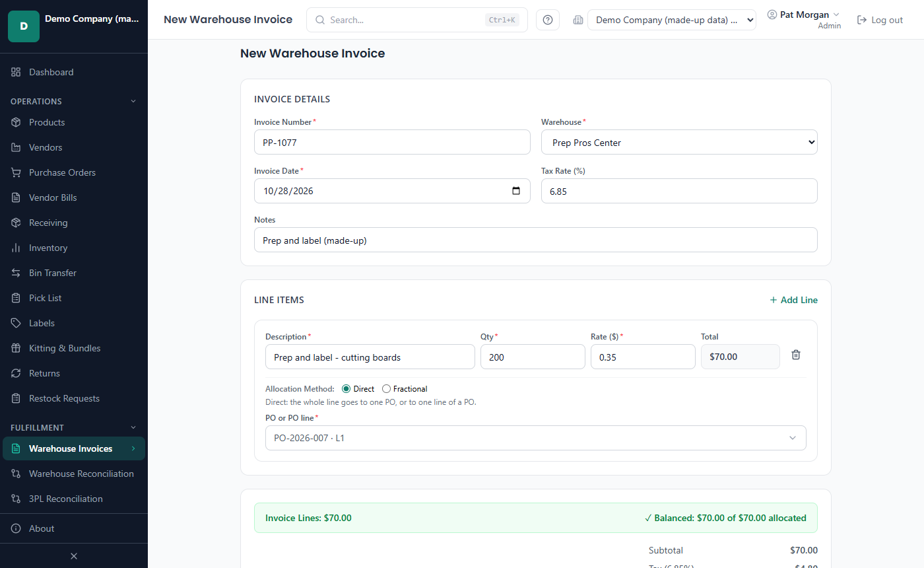Screen dimensions: 924x568
Task: Click the Qty field showing 200
Action: tap(533, 357)
